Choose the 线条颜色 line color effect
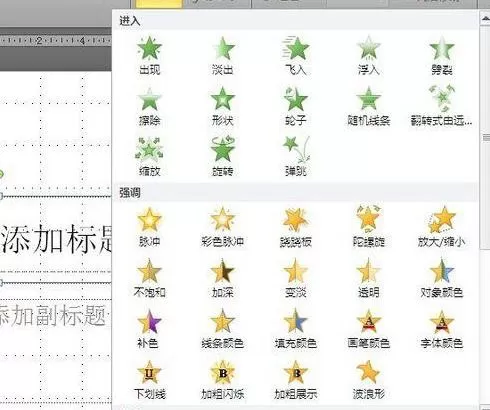The height and width of the screenshot is (410, 490). [222, 329]
